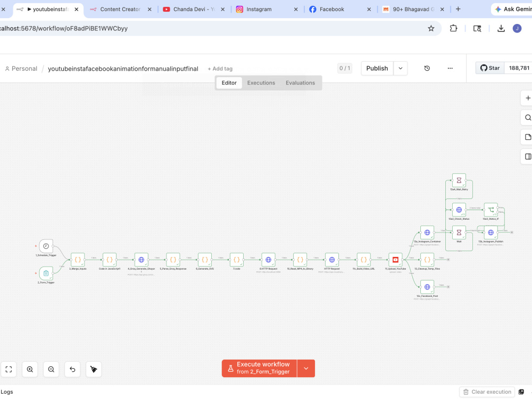Click the workflow name youtubeinstafacebookanimationformanualinputfinal
Image resolution: width=532 pixels, height=399 pixels.
click(x=123, y=69)
